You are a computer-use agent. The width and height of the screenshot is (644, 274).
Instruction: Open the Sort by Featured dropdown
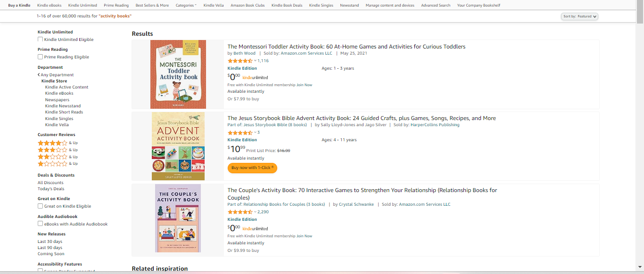coord(580,16)
